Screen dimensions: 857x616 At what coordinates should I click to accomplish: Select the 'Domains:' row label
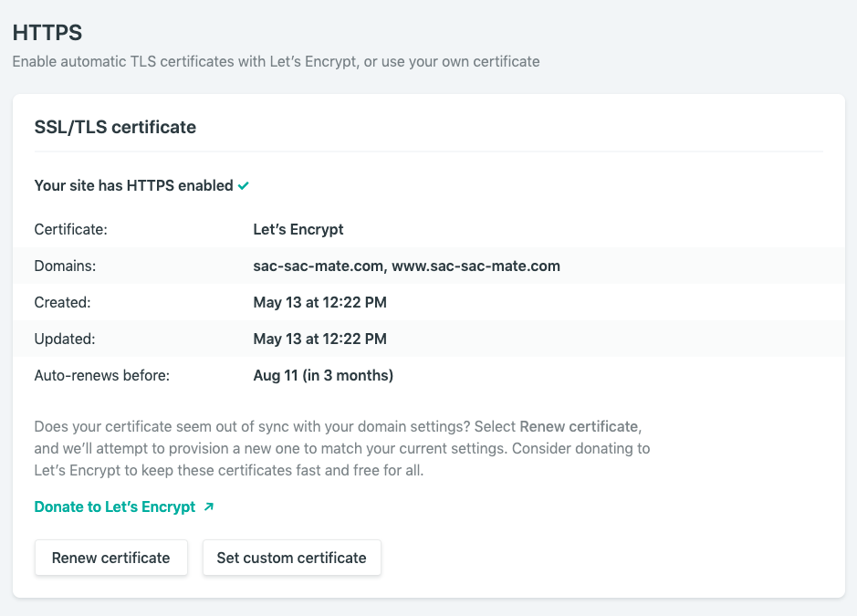65,266
